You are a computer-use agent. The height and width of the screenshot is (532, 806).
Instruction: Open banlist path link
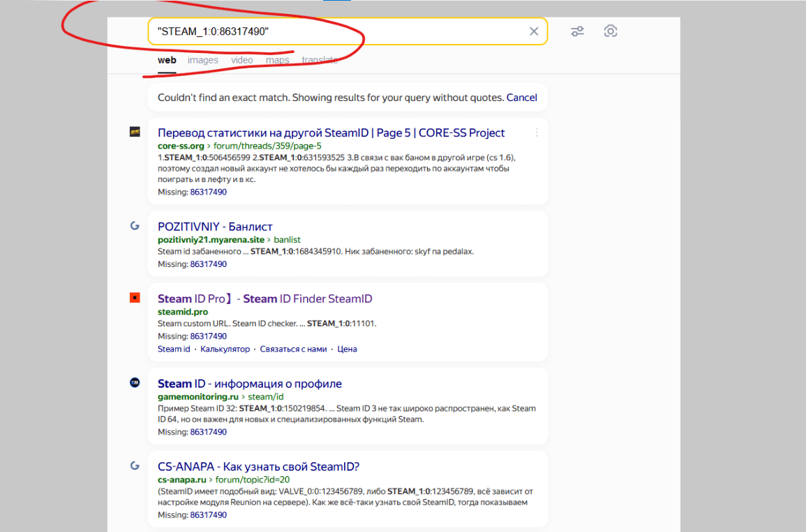(x=287, y=240)
